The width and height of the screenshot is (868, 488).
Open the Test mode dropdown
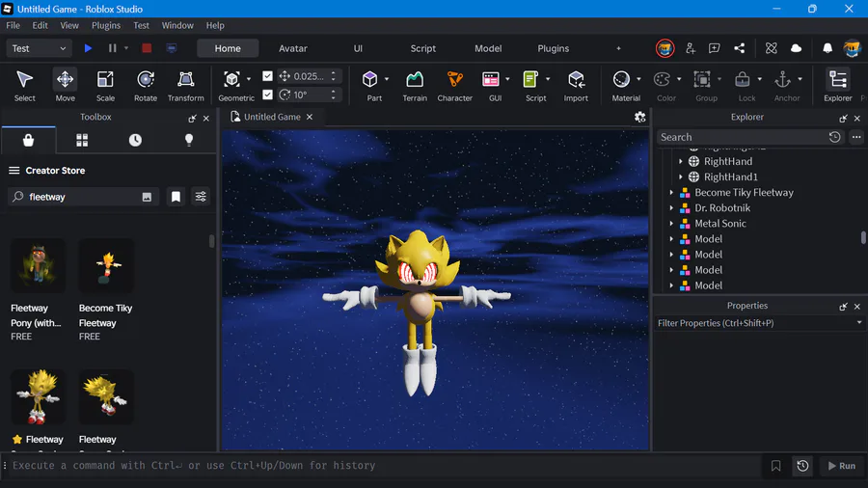(x=39, y=48)
